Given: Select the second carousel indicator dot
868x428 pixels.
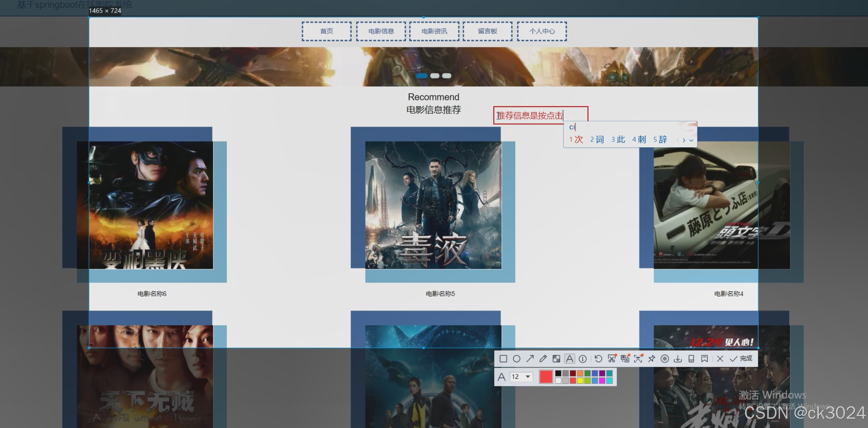Looking at the screenshot, I should pyautogui.click(x=435, y=76).
